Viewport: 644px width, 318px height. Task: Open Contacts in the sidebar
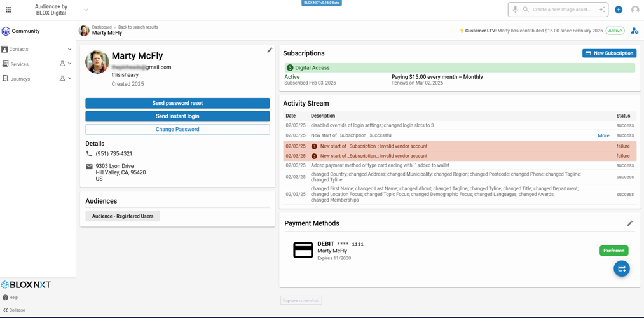point(18,50)
